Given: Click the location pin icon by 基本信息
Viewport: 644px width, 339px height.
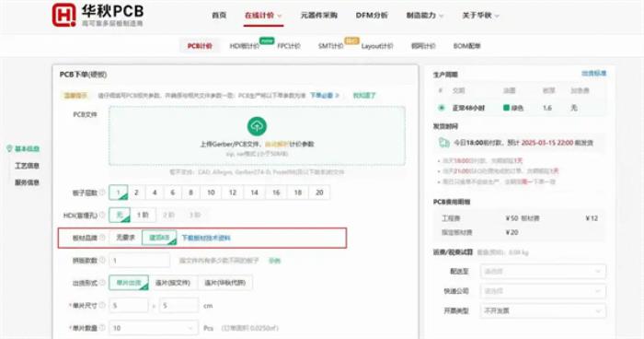Looking at the screenshot, I should coord(9,148).
